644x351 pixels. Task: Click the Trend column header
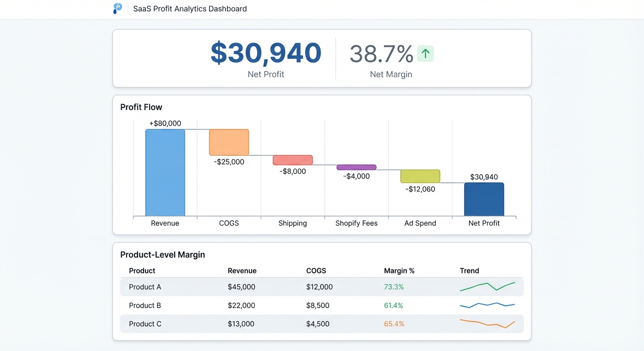click(469, 271)
